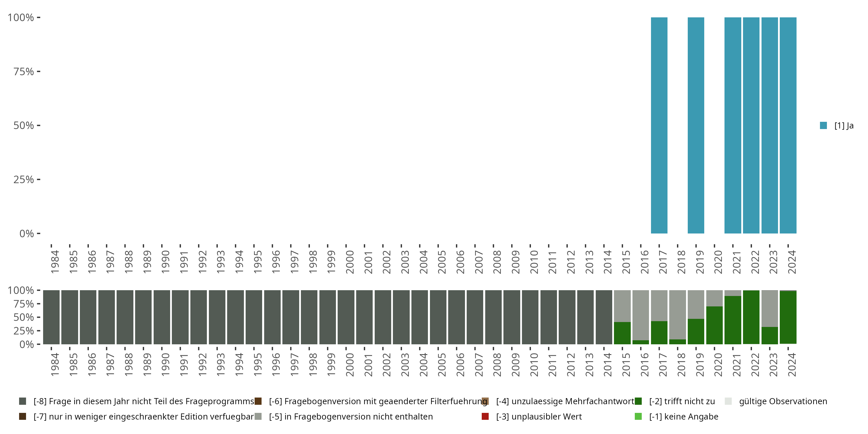Click the 50% y-axis label of top chart
868x434 pixels.
(x=24, y=125)
